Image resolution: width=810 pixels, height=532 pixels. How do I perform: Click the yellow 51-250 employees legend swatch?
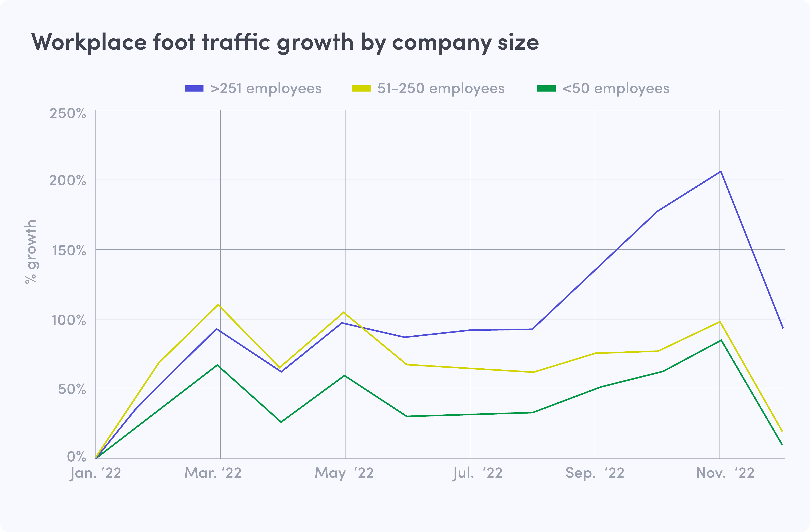click(x=361, y=88)
